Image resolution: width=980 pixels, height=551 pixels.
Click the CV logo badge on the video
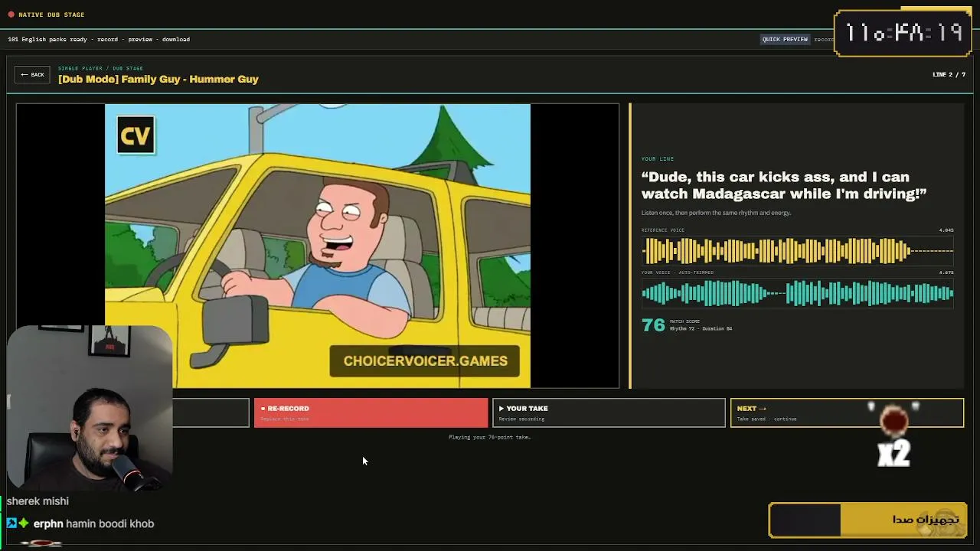(136, 135)
